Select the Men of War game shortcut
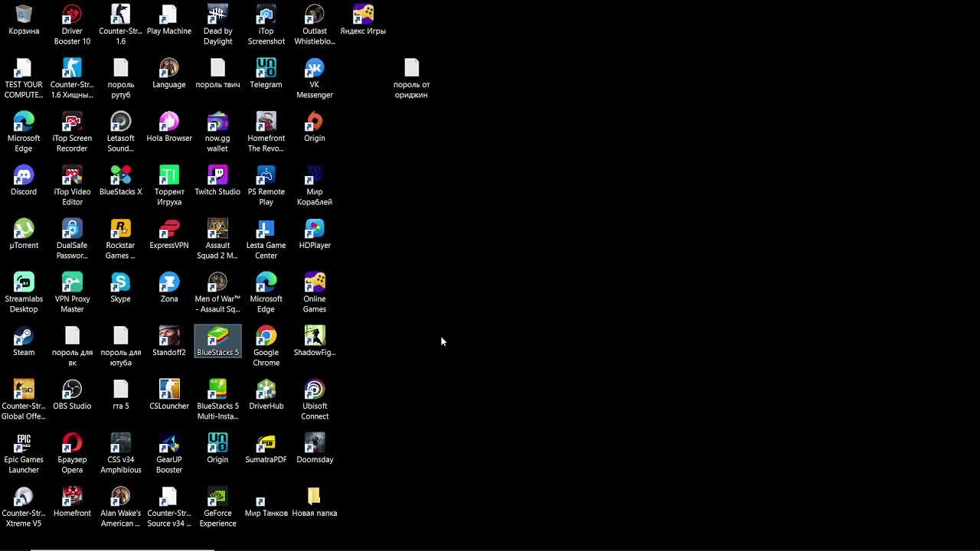980x551 pixels. point(217,293)
